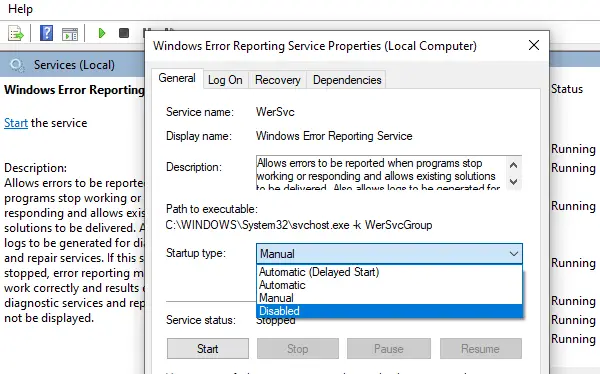Click the Services (Local) gear icon

coord(17,65)
